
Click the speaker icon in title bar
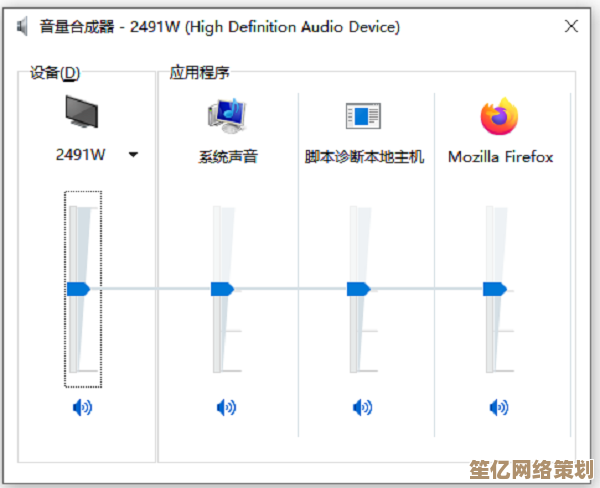(22, 26)
